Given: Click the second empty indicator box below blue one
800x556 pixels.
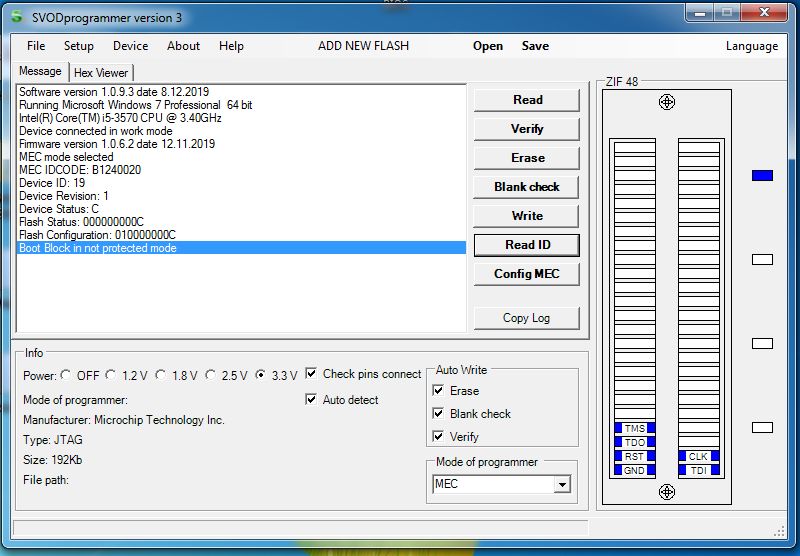Looking at the screenshot, I should tap(762, 343).
